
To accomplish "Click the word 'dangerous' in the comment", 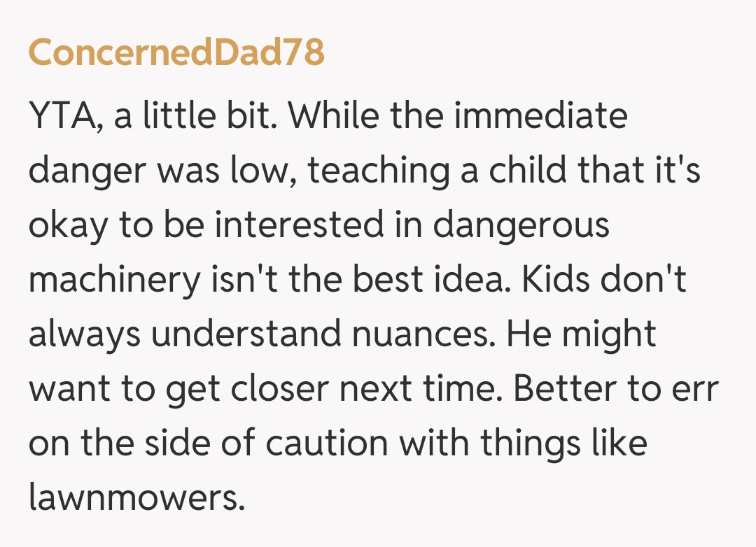I will [521, 226].
